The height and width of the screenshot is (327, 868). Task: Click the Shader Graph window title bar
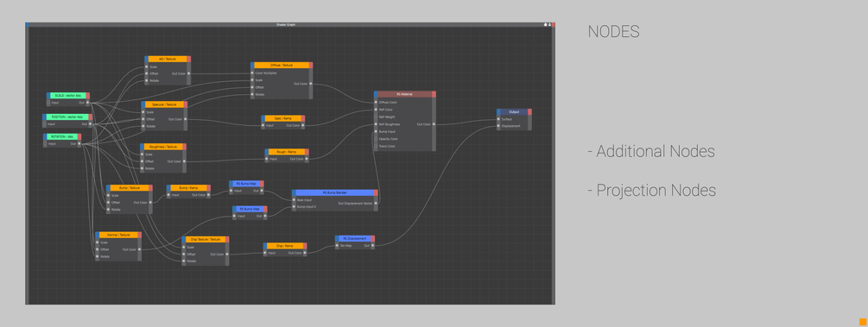click(286, 24)
